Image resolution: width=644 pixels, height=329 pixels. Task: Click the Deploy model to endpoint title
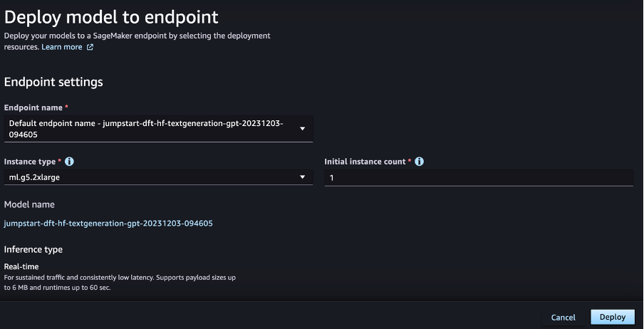tap(111, 18)
